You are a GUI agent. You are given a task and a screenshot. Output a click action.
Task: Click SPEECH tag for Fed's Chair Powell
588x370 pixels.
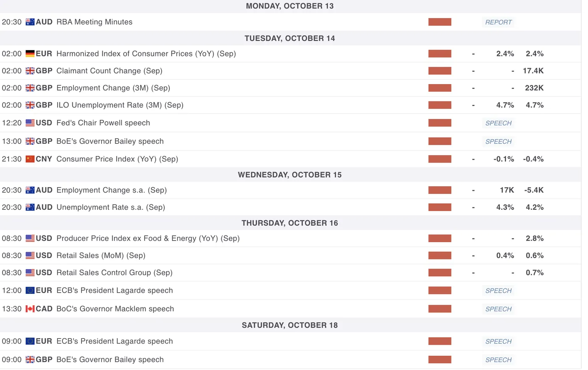pyautogui.click(x=498, y=123)
